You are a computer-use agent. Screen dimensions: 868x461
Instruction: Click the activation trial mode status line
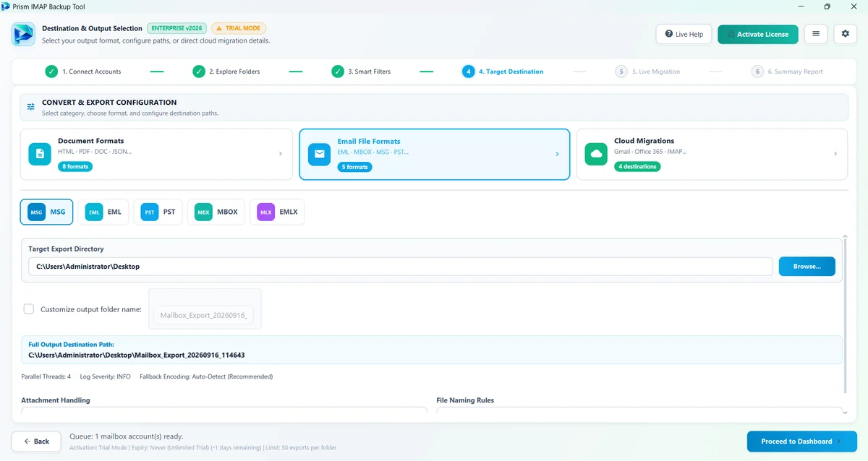click(203, 448)
